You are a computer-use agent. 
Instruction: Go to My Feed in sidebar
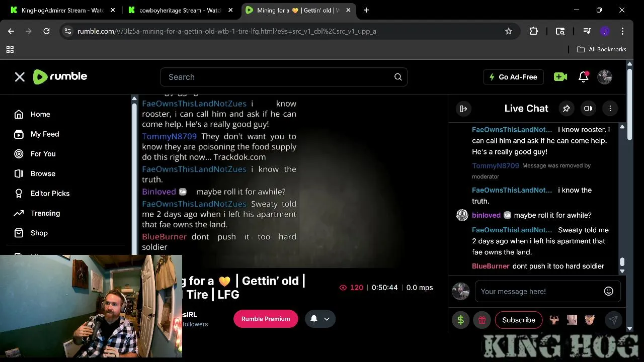point(45,134)
